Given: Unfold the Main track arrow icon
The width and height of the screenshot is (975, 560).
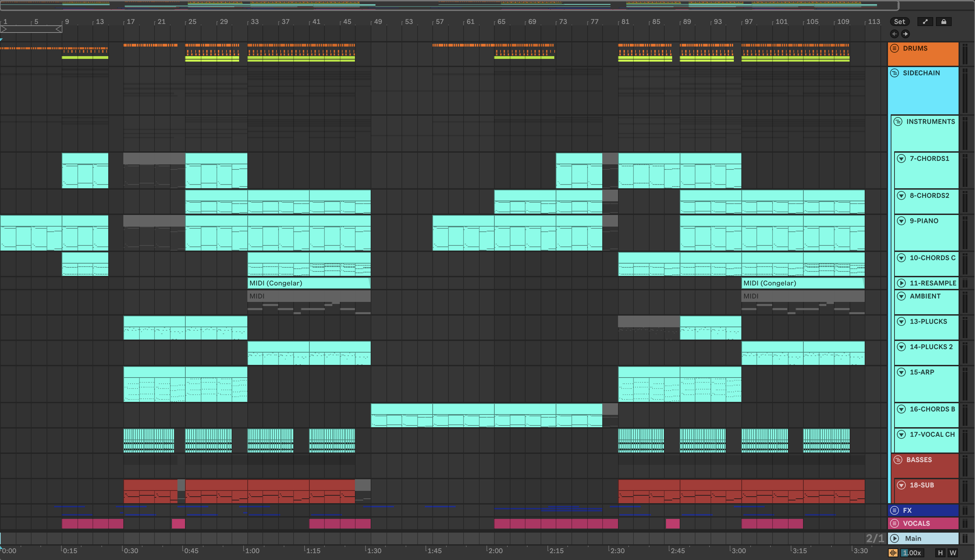Looking at the screenshot, I should (894, 538).
